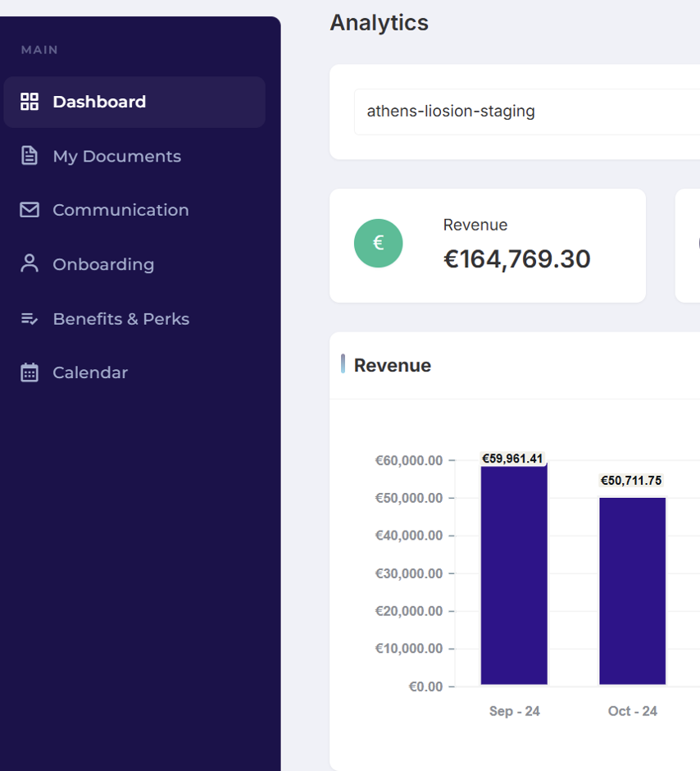Click the €30,000.00 axis value

pos(409,573)
